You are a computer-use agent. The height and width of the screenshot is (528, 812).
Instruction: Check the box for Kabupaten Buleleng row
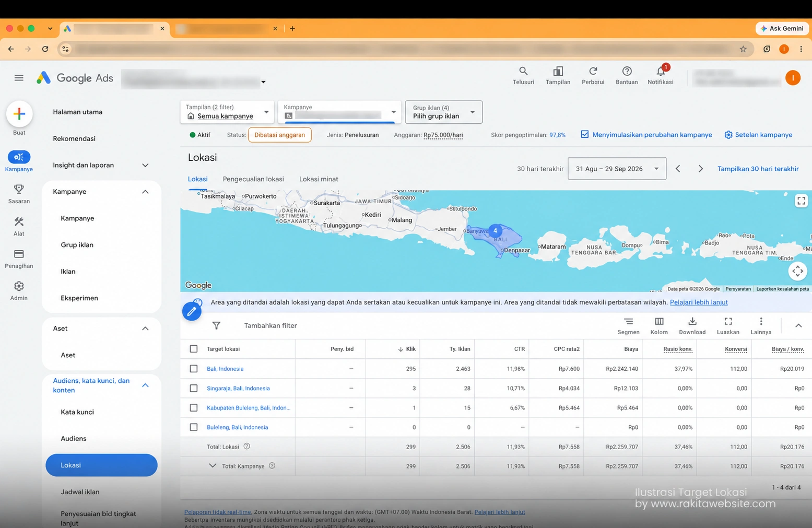[194, 407]
